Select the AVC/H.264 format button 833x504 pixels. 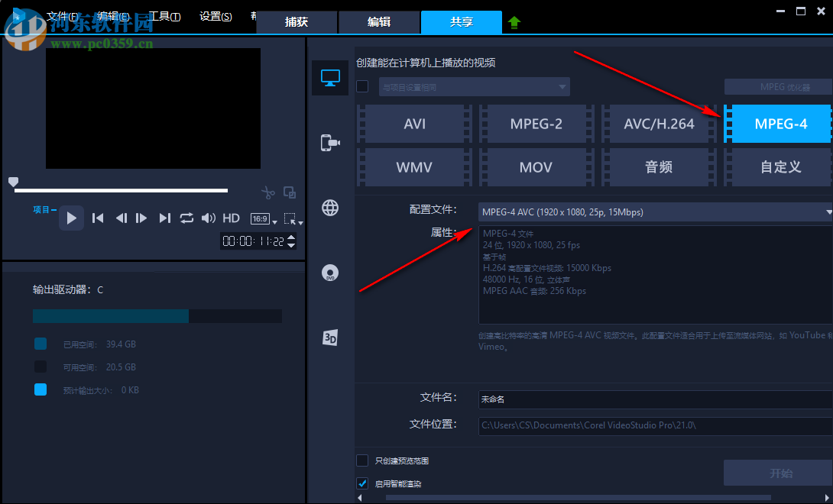(x=659, y=123)
